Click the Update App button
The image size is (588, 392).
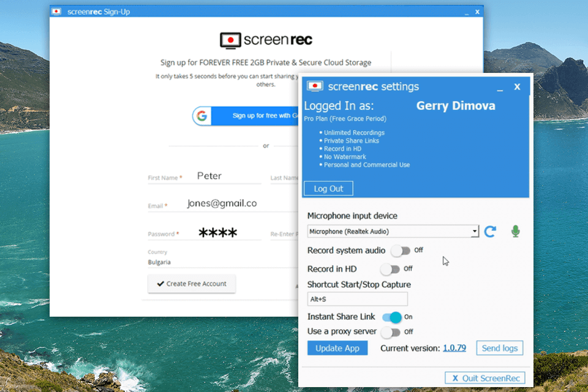tap(337, 348)
